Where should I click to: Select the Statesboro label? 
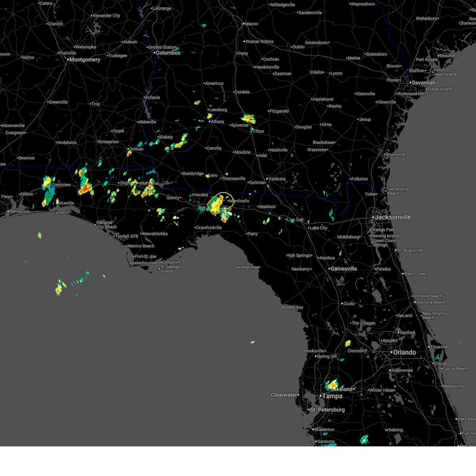tap(376, 54)
